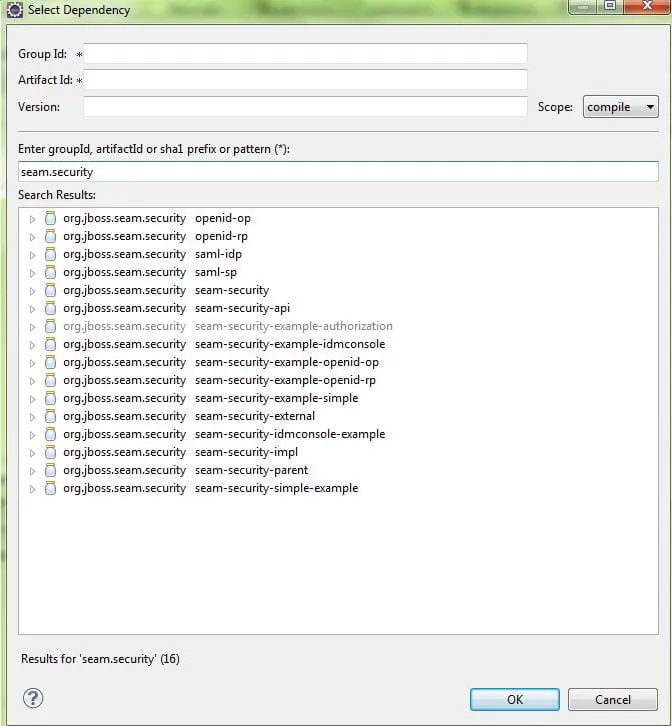Viewport: 672px width, 726px height.
Task: Select greyed artifact name seam-security-example-authorization
Action: 294,326
